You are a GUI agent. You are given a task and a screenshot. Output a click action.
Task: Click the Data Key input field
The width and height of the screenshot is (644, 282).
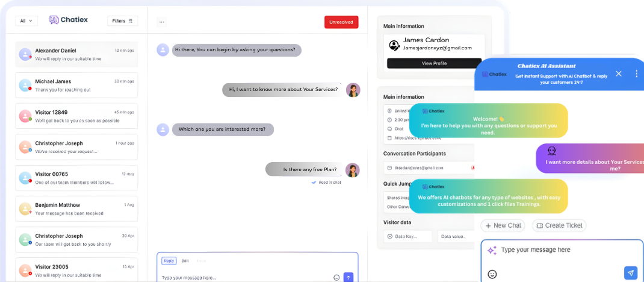409,237
